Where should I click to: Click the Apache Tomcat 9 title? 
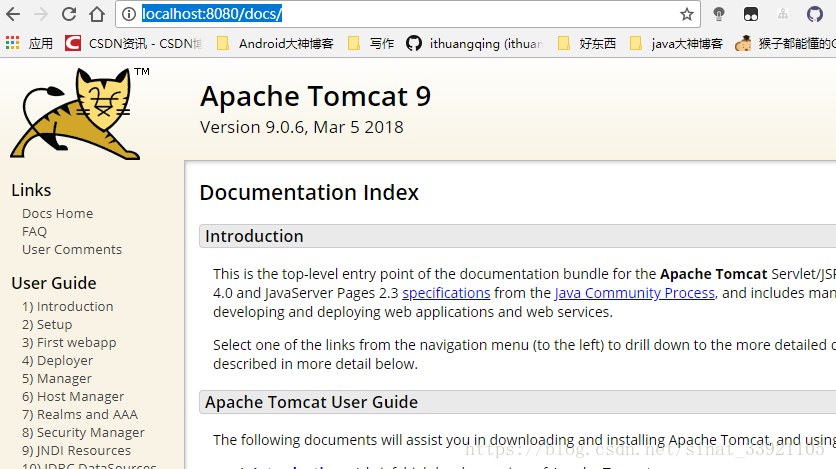[316, 96]
